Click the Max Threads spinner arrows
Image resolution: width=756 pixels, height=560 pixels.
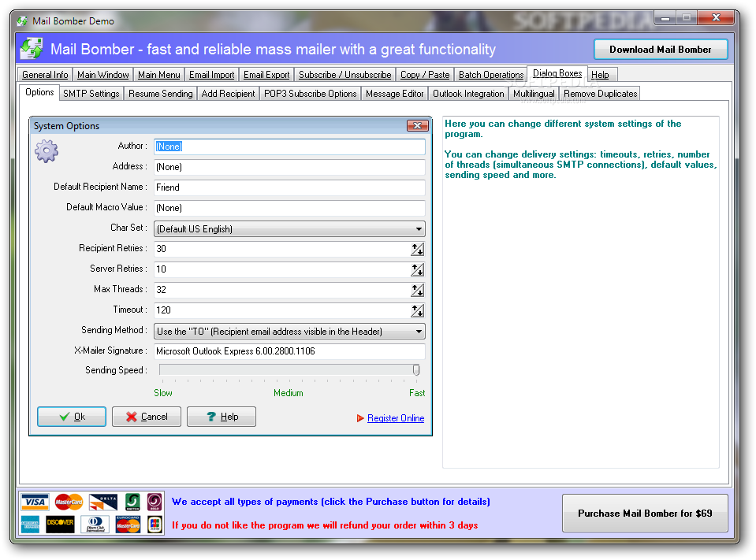coord(418,290)
